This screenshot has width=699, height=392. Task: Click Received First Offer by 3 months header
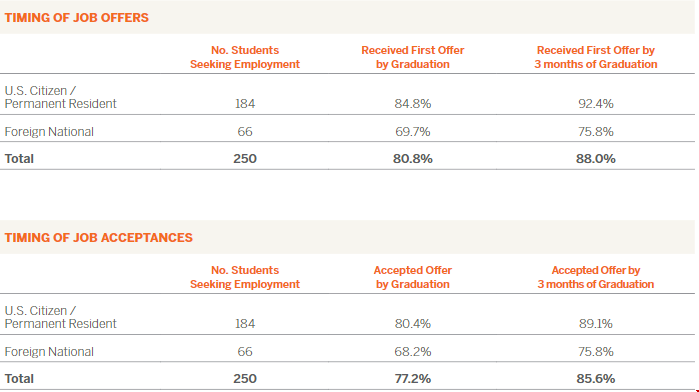[x=596, y=57]
